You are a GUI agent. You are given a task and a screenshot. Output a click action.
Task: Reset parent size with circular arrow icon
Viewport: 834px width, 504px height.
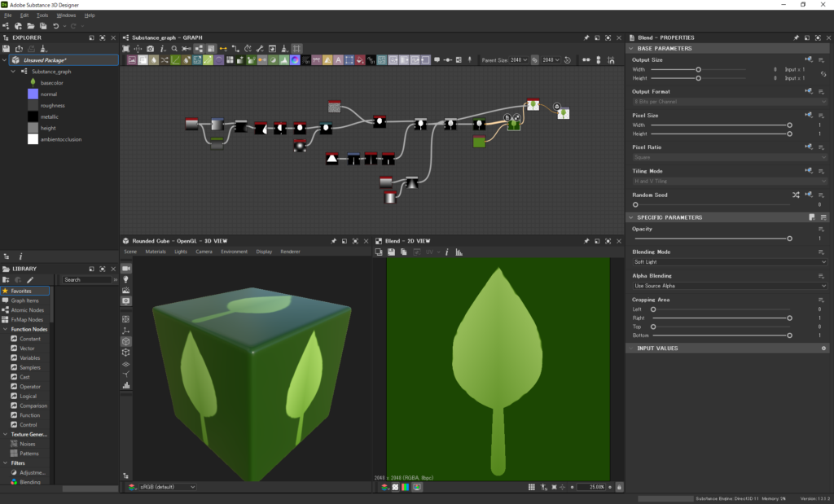pyautogui.click(x=568, y=60)
